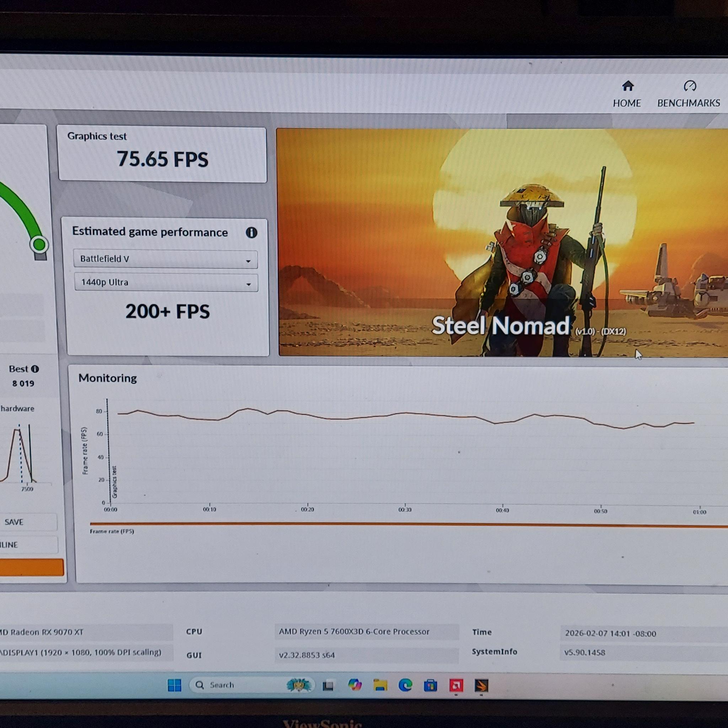Click the 200+ FPS estimate value
The image size is (728, 728).
click(167, 312)
